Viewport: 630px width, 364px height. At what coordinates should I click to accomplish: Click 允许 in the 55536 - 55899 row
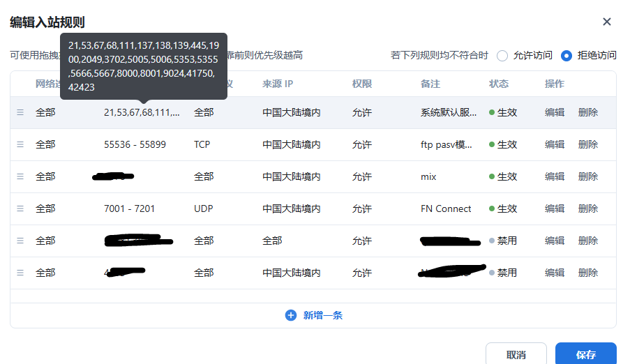click(362, 144)
